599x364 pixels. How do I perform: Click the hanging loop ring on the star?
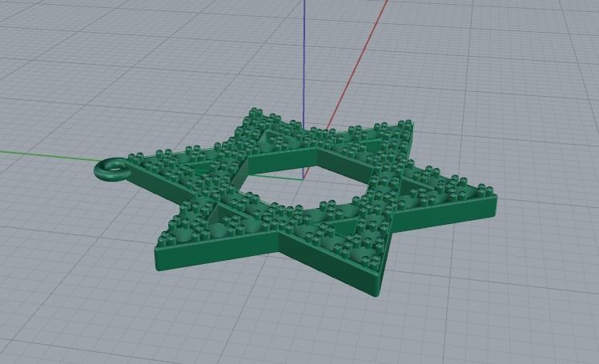(113, 170)
